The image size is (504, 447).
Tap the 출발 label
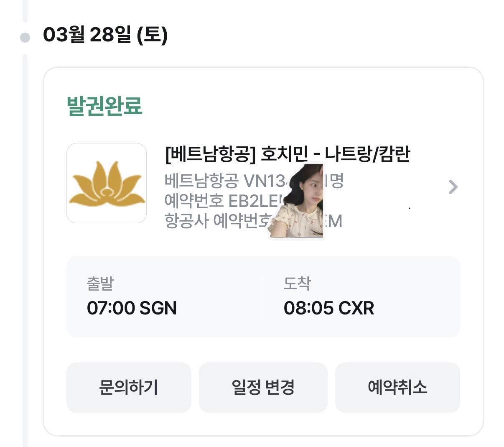100,284
